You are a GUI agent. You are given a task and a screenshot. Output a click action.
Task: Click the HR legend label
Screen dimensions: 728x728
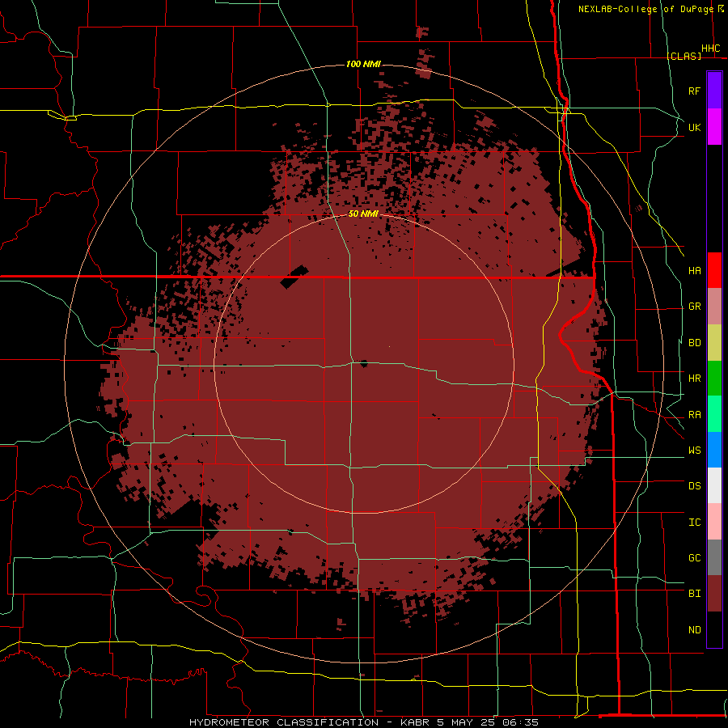pos(695,379)
